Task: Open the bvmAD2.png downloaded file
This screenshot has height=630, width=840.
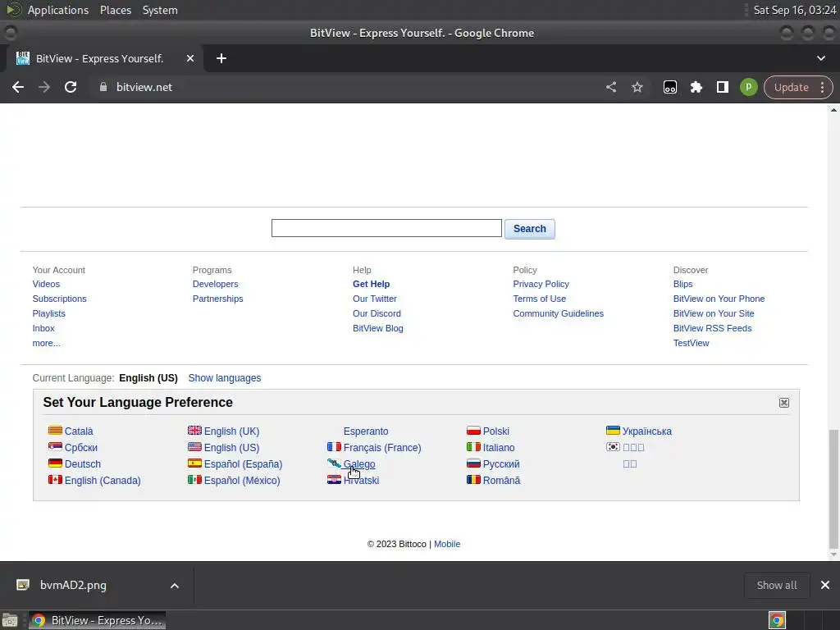Action: pyautogui.click(x=73, y=586)
